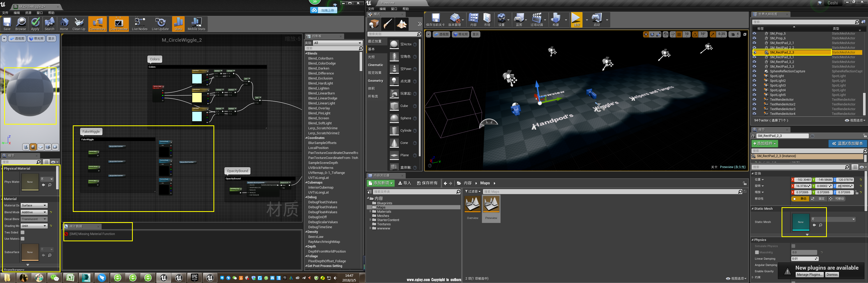The width and height of the screenshot is (868, 283).
Task: Open 帮助 menu in level editor
Action: pos(405,9)
